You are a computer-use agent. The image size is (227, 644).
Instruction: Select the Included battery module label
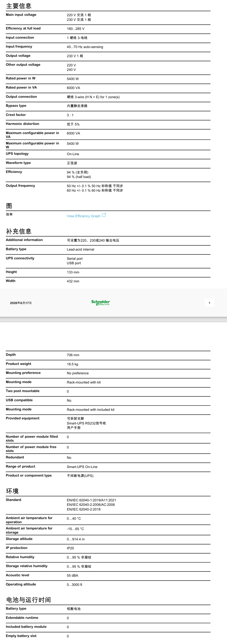click(x=26, y=626)
